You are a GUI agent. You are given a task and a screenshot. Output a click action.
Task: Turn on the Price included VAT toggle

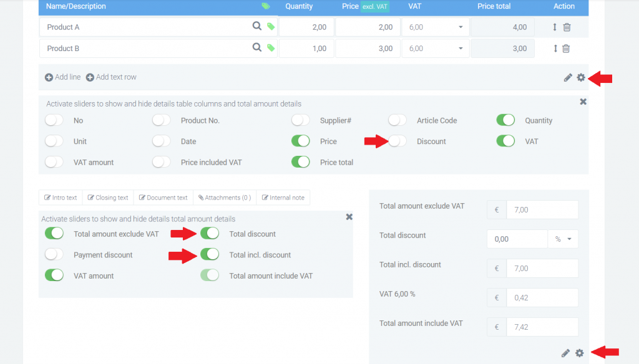(x=161, y=162)
